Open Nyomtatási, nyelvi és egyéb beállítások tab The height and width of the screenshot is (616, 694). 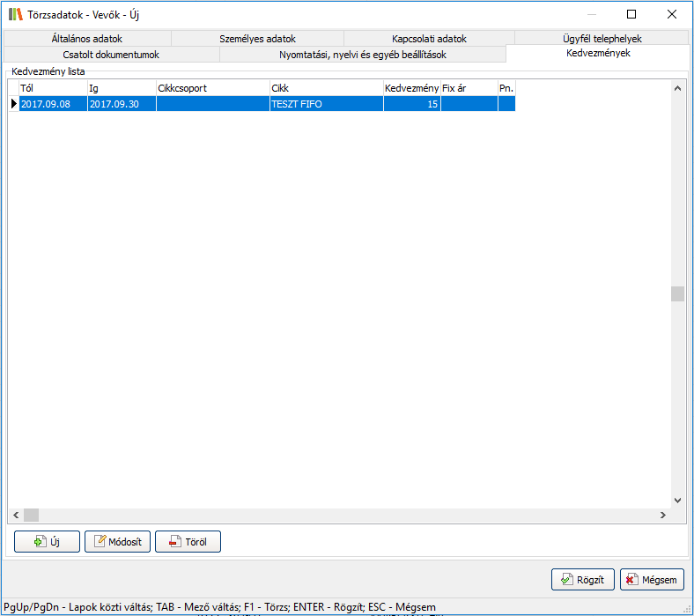363,55
